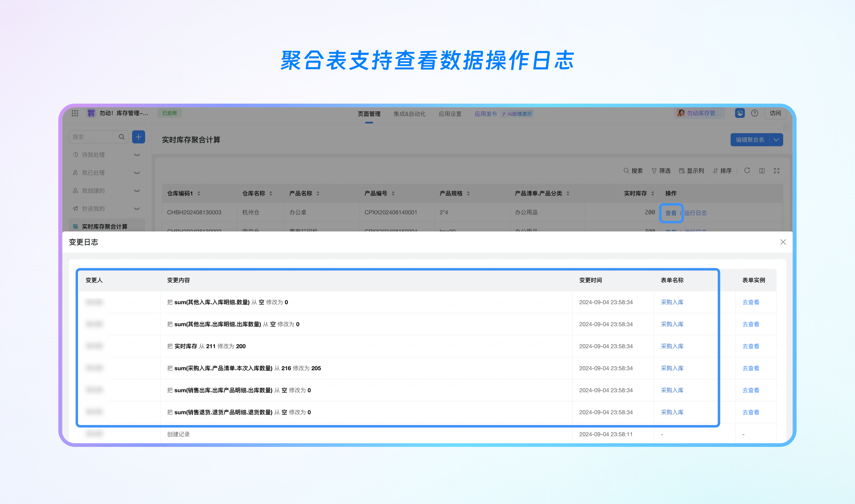Click the blue assistant icon in header
Viewport: 855px width, 504px height.
740,113
